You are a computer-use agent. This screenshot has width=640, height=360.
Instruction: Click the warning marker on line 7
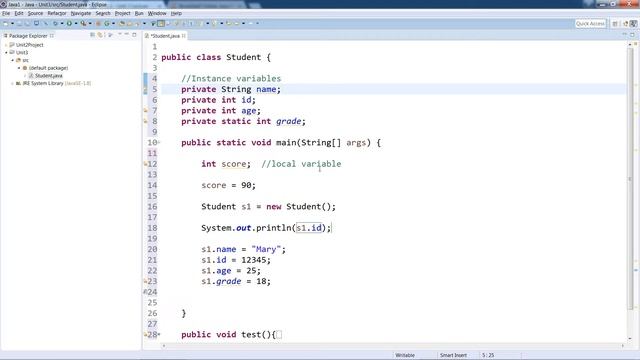coord(145,111)
